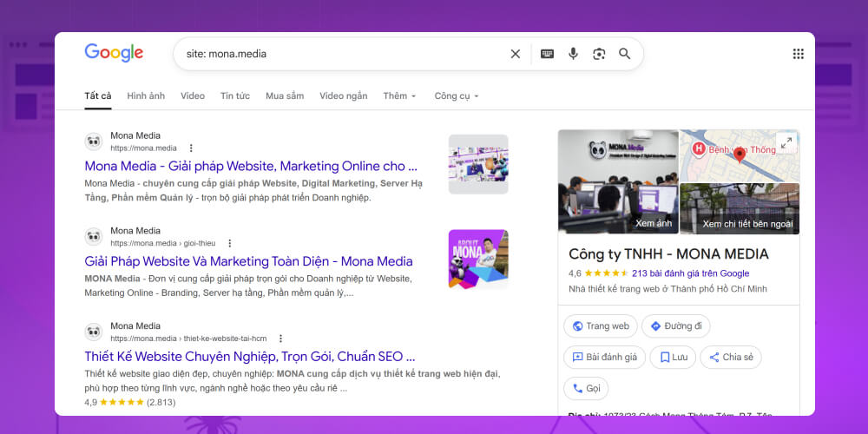Viewport: 868px width, 434px height.
Task: Click the Bài đánh giá button
Action: (x=604, y=357)
